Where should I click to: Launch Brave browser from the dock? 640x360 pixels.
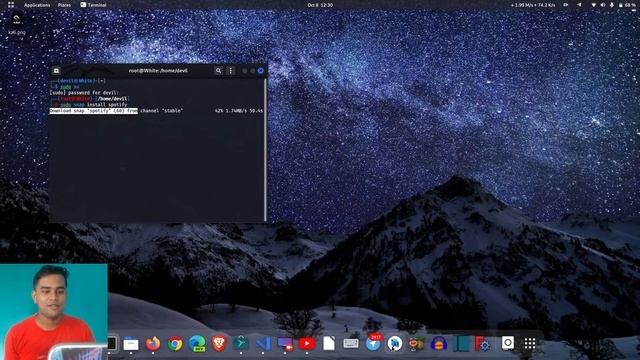tap(219, 344)
